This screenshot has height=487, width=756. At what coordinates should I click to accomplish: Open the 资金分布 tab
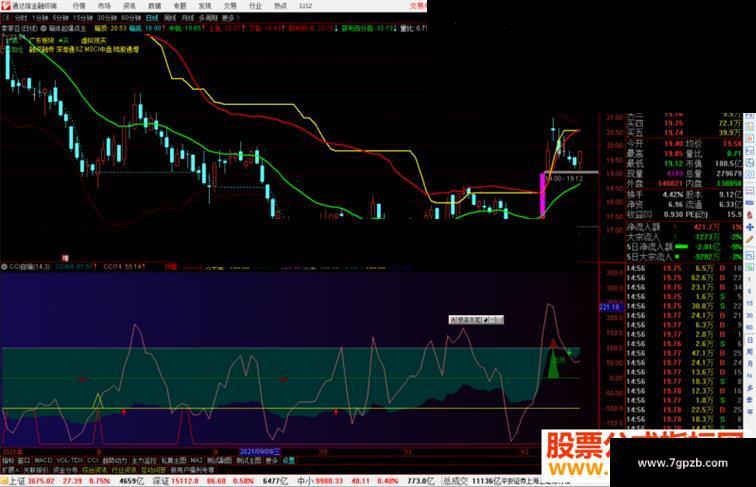(x=65, y=470)
